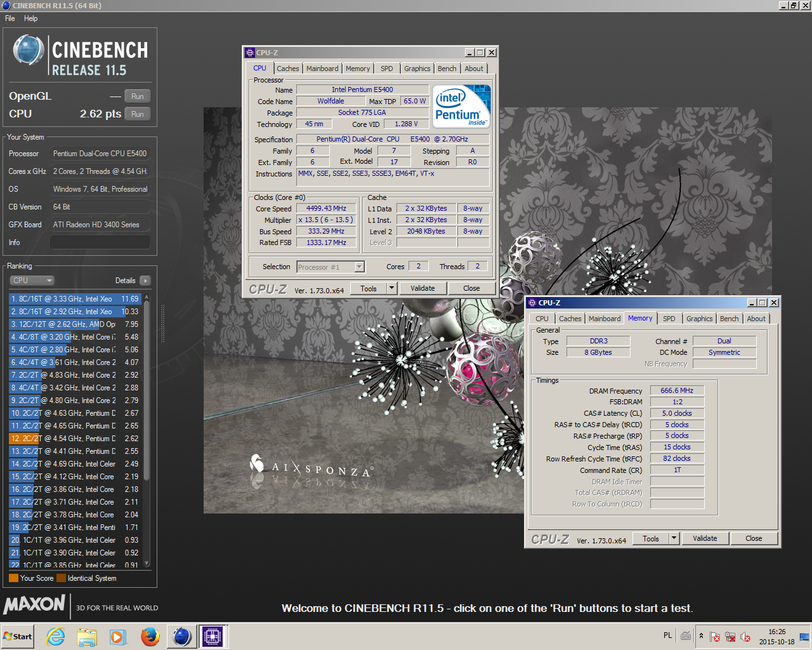Switch to CPU-Z via its taskbar icon
This screenshot has width=812, height=650.
tap(213, 636)
